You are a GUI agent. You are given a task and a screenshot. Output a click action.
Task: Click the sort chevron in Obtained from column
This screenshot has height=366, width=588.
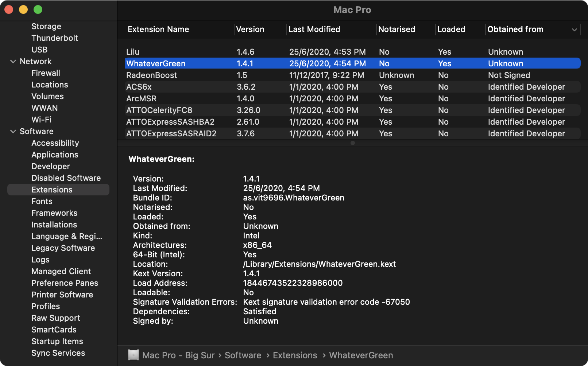[575, 30]
